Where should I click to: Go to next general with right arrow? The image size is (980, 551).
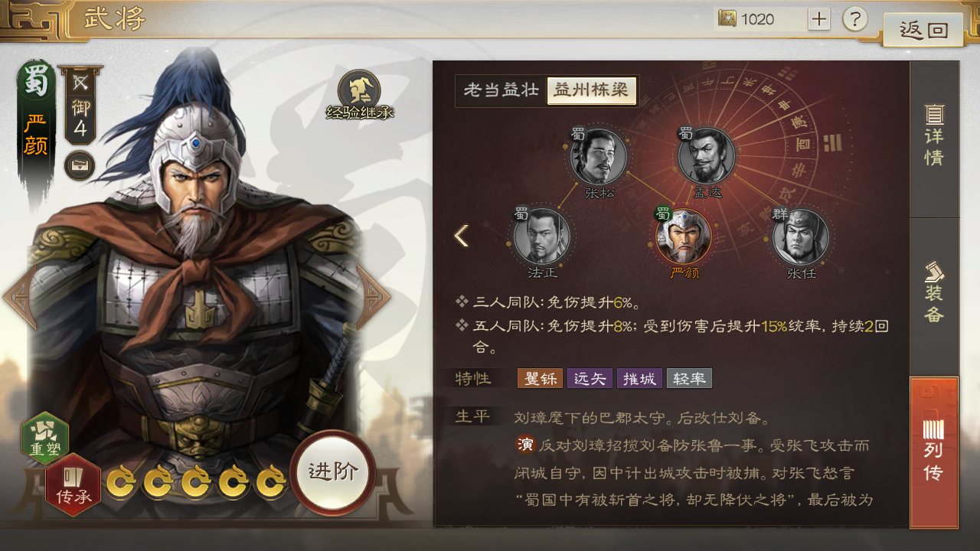tap(374, 298)
